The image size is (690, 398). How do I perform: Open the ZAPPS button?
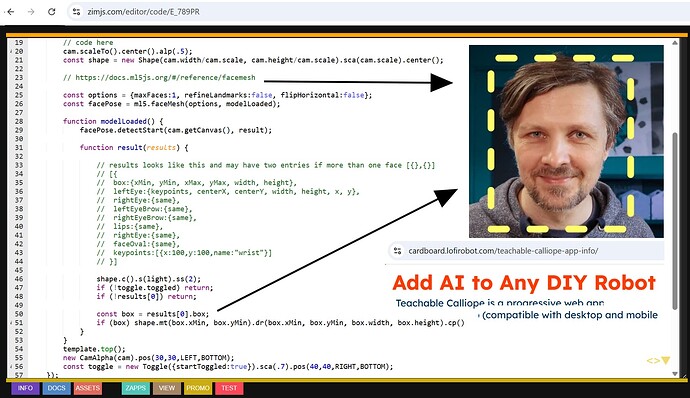click(136, 388)
